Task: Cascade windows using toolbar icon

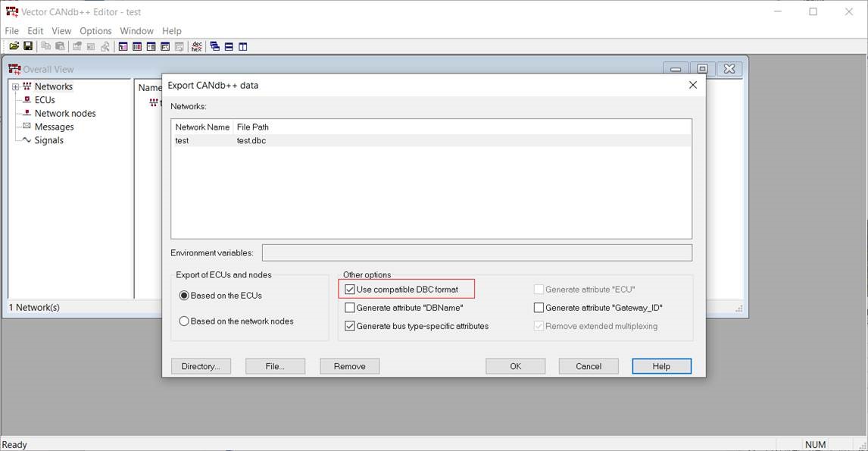Action: pos(215,46)
